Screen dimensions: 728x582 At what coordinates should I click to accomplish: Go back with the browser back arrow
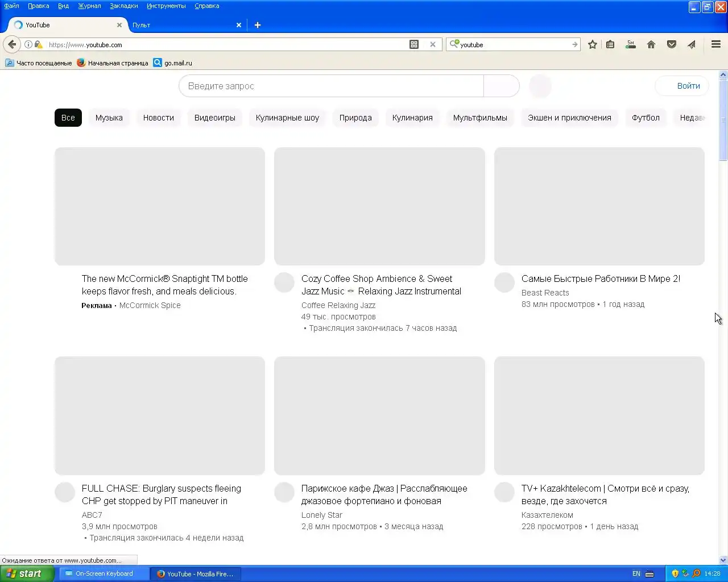12,44
